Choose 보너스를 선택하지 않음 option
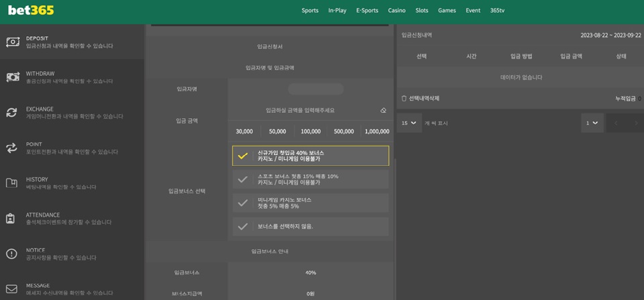Viewport: 644px width, 300px height. click(x=311, y=226)
